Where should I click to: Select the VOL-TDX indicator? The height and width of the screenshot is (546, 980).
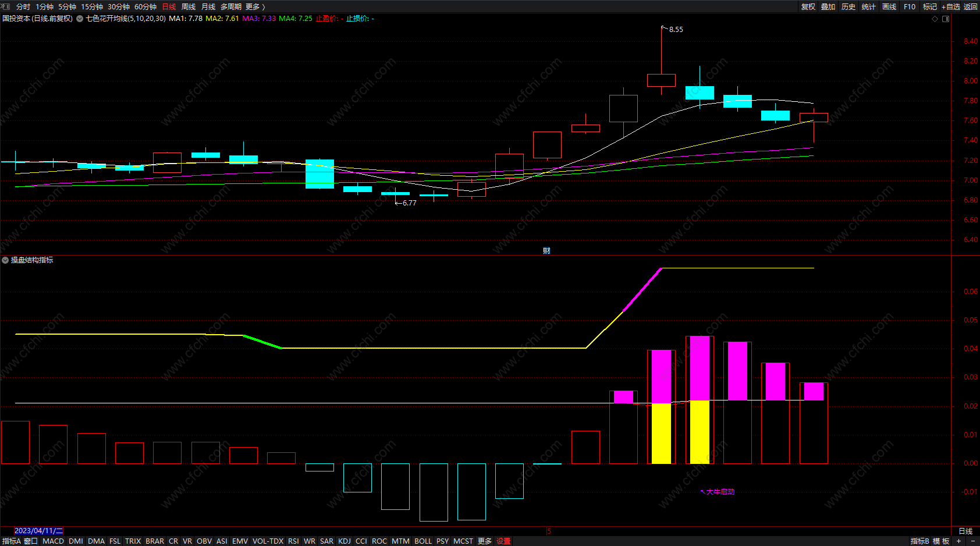tap(268, 541)
